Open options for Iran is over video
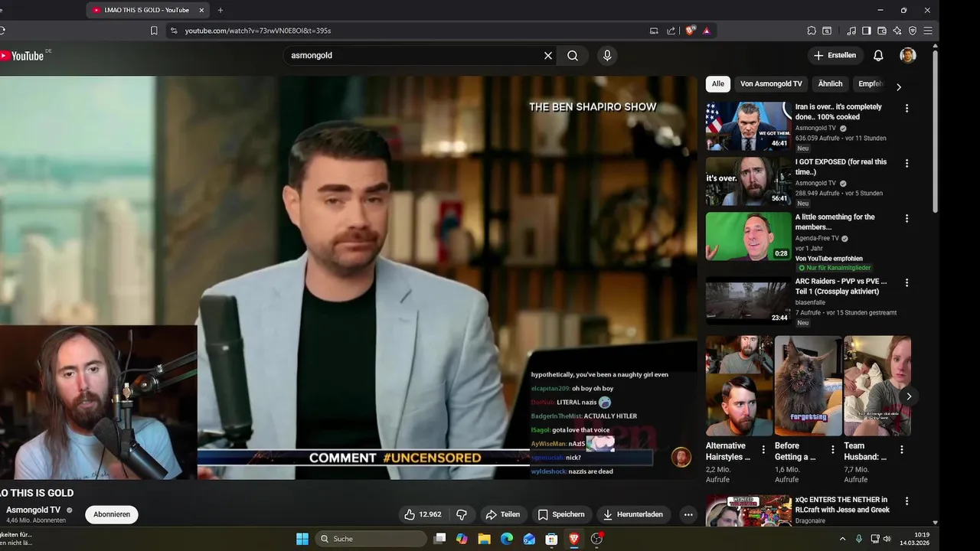 click(906, 109)
